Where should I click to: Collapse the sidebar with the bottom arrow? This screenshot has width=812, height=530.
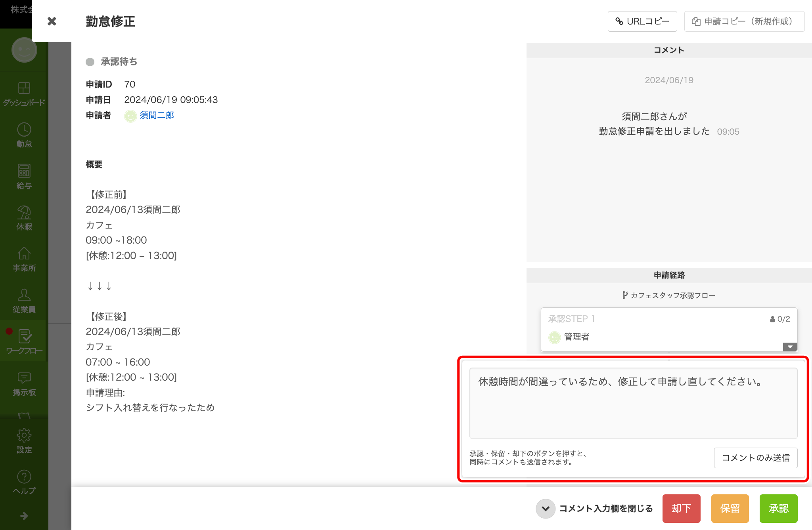click(25, 516)
